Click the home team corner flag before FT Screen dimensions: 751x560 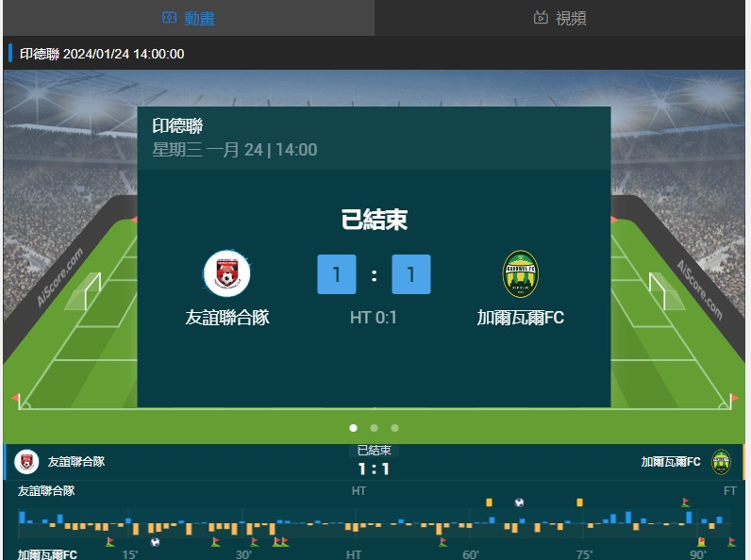click(x=685, y=502)
